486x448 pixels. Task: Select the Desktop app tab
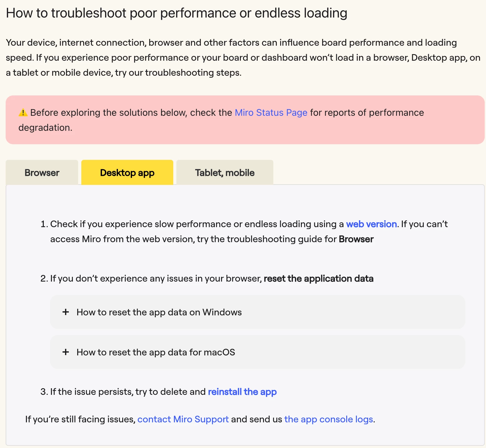127,172
